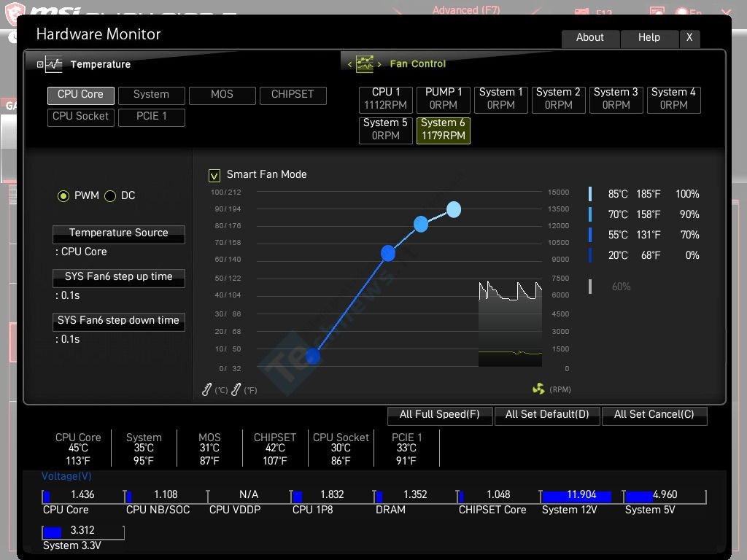Click the Celsius thermometer icon
The image size is (747, 560).
(x=206, y=389)
